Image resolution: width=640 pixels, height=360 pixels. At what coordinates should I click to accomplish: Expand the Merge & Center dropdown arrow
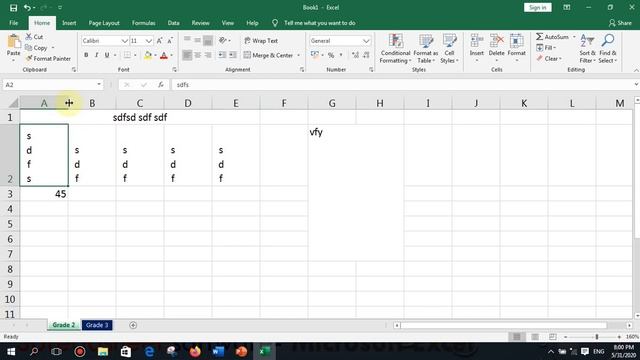299,55
